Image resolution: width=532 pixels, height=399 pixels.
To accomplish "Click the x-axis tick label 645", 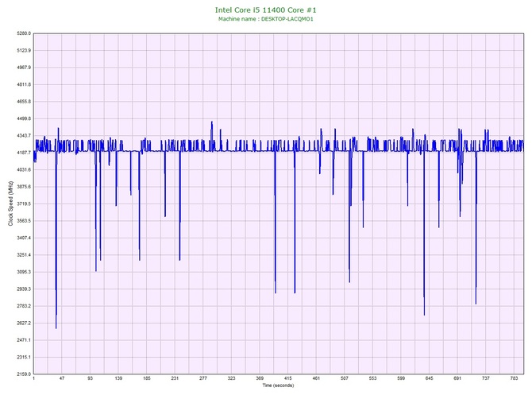I will 430,378.
